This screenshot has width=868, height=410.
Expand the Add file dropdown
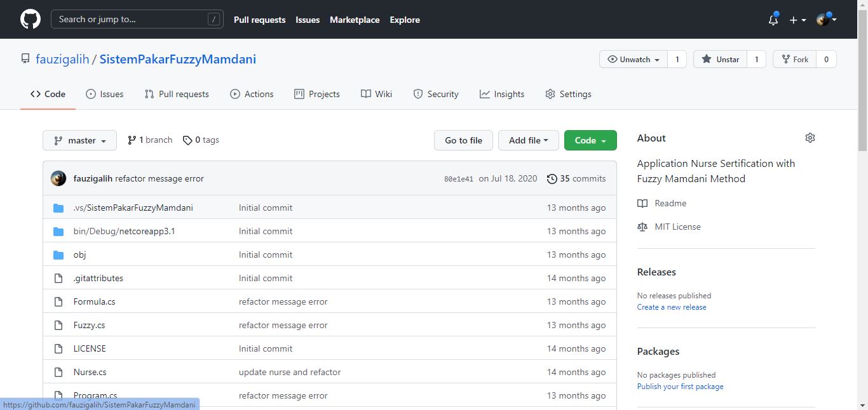(x=528, y=140)
